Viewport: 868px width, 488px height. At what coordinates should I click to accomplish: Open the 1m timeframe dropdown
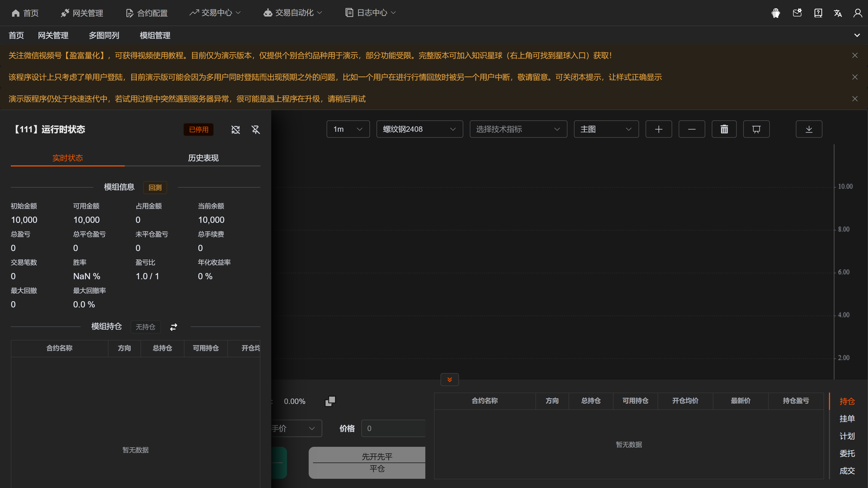(348, 129)
